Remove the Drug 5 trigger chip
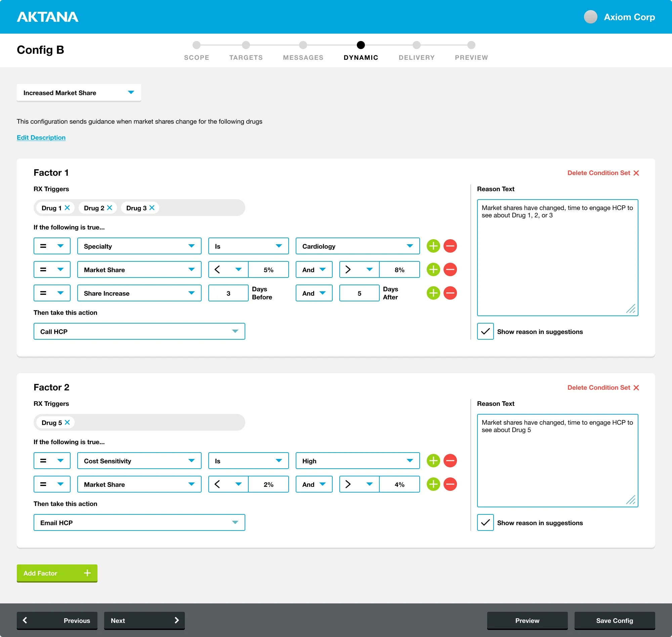Viewport: 672px width, 637px height. point(67,422)
